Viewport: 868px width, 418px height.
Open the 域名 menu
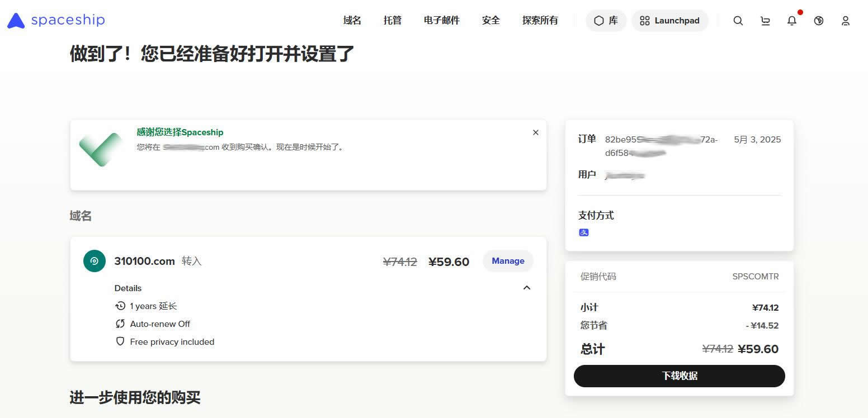(352, 21)
